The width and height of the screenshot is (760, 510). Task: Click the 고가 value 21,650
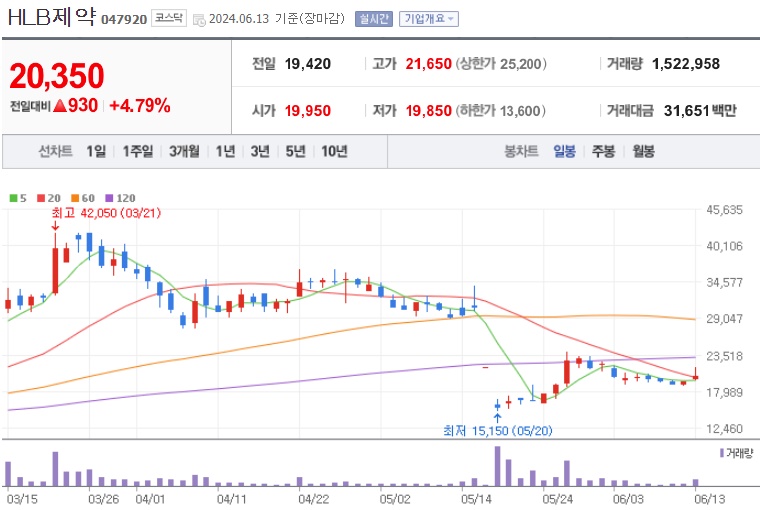coord(428,64)
